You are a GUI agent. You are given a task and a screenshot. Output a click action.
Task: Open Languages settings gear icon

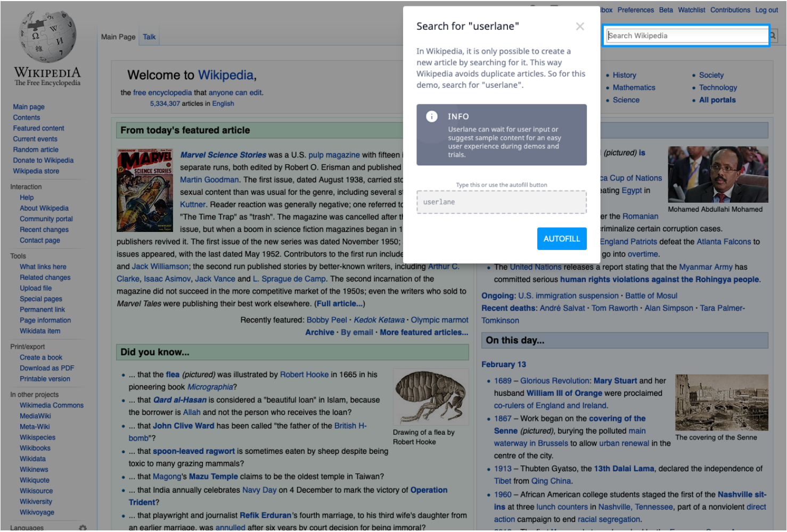tap(83, 528)
